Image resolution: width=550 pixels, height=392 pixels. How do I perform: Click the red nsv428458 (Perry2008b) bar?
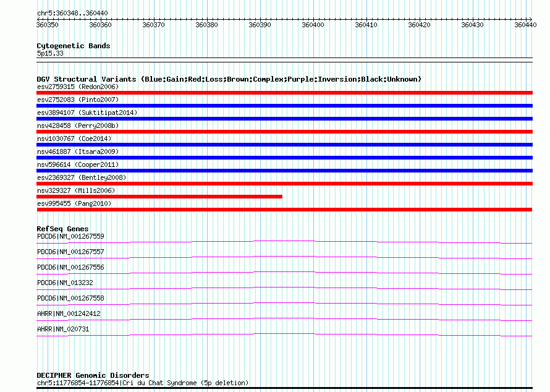point(284,132)
